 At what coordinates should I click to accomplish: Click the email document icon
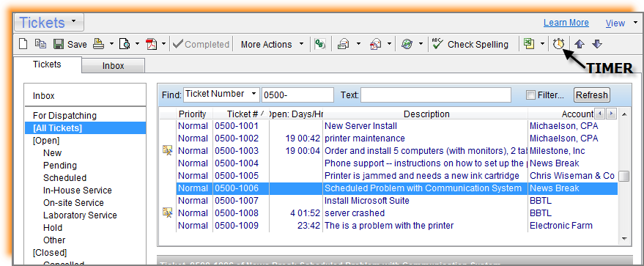(x=375, y=44)
